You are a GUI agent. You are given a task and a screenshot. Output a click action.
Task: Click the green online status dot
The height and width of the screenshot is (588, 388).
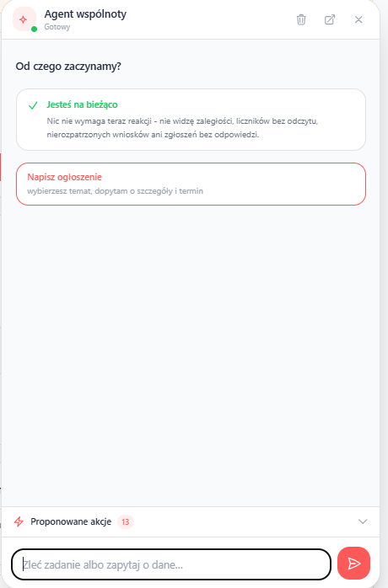coord(35,29)
